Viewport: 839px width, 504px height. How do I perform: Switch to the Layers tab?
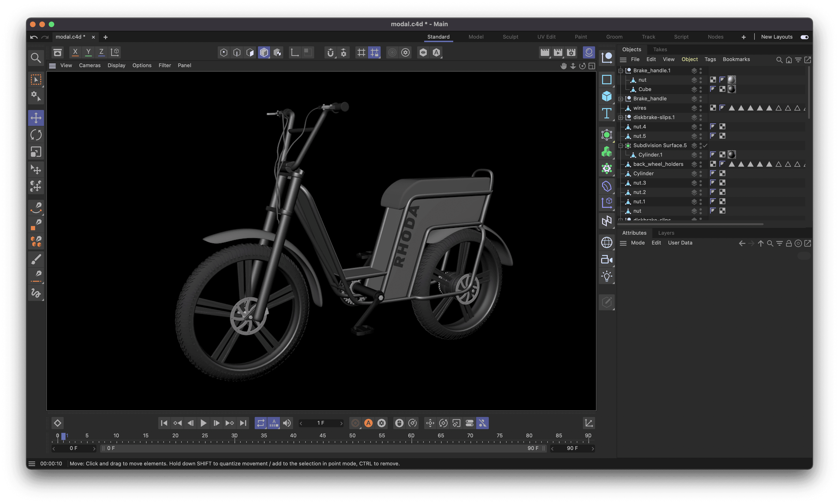[x=666, y=233]
